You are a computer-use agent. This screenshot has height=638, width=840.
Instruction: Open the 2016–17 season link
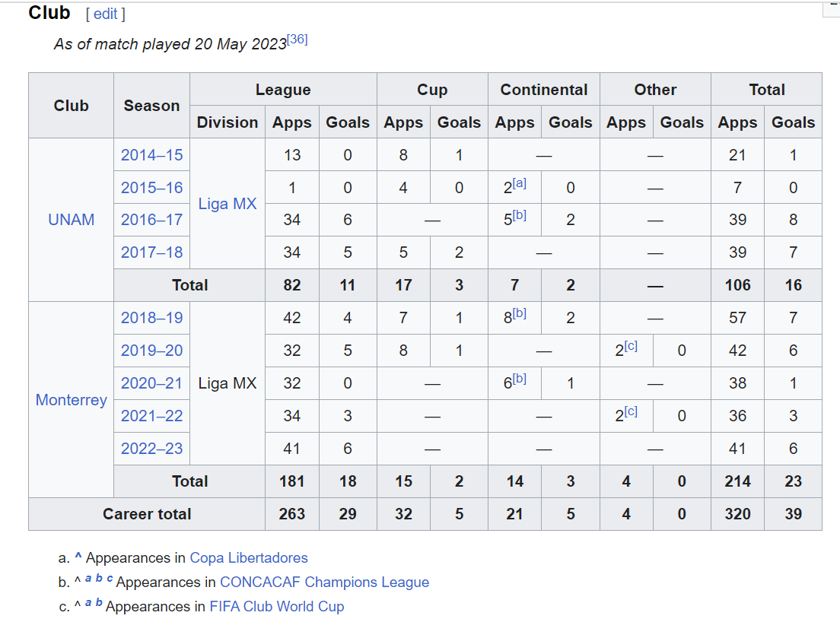151,220
